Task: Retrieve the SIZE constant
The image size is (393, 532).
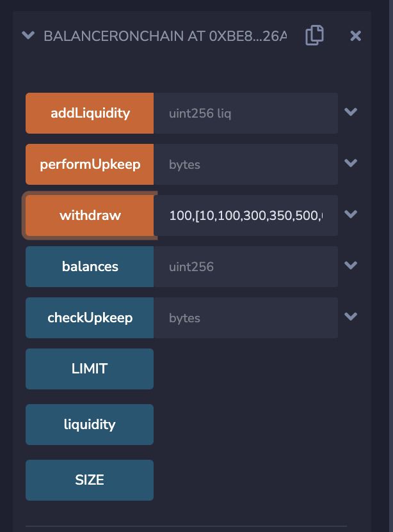Action: click(x=89, y=480)
